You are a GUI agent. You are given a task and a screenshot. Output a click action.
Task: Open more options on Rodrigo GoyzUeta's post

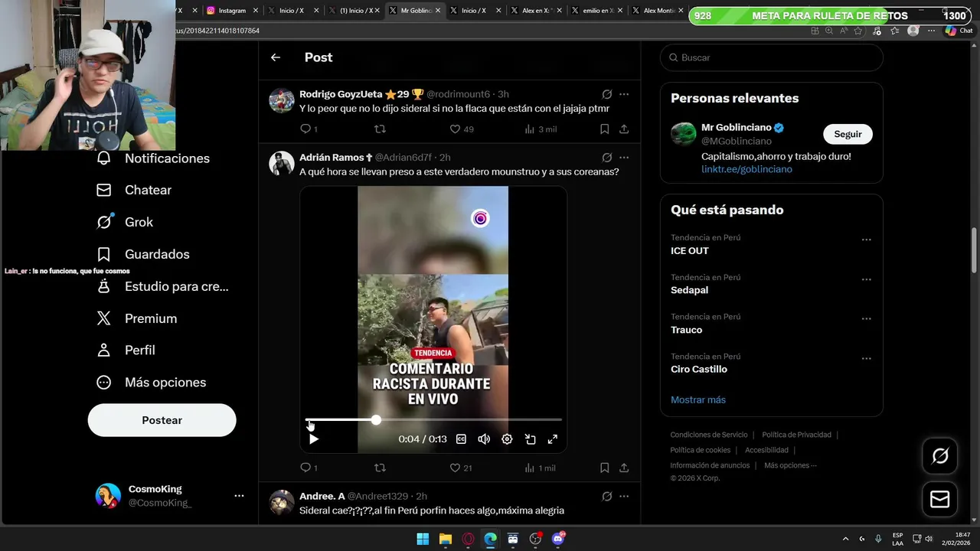(624, 94)
